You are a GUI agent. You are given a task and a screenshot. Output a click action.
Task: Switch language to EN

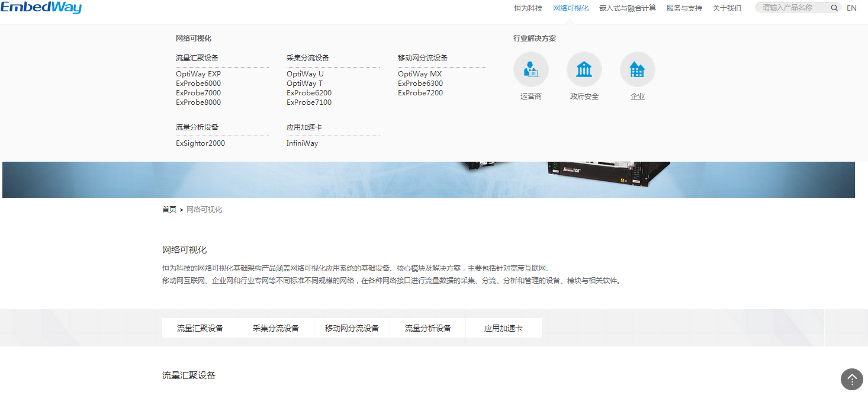point(851,8)
